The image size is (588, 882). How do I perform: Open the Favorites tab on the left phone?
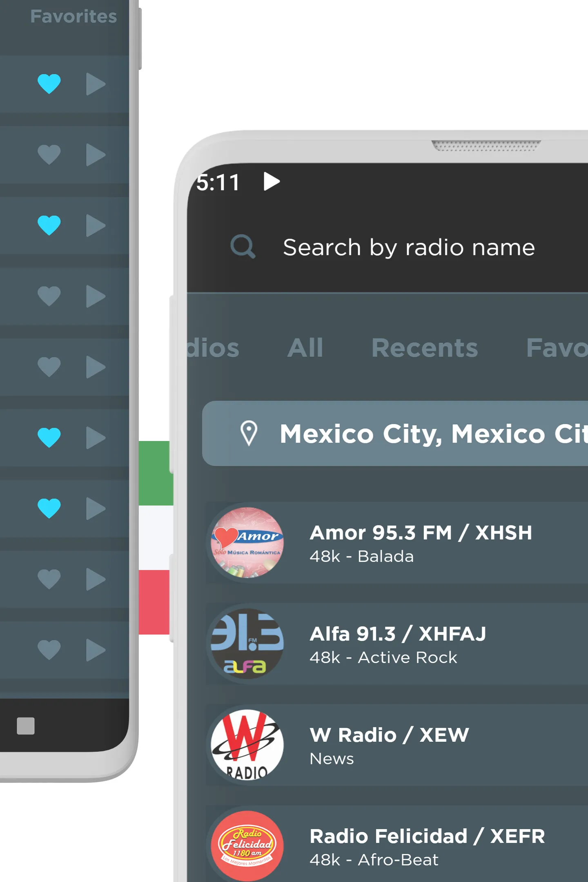73,16
